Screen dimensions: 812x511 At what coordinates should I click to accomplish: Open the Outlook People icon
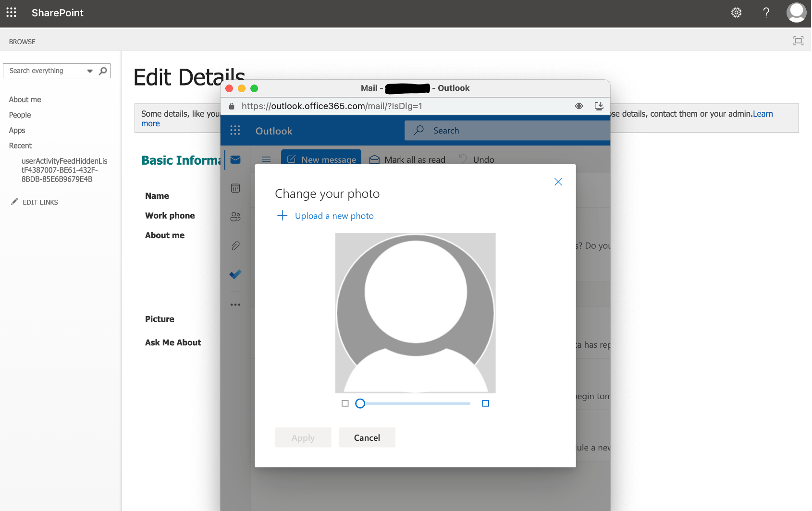click(235, 217)
